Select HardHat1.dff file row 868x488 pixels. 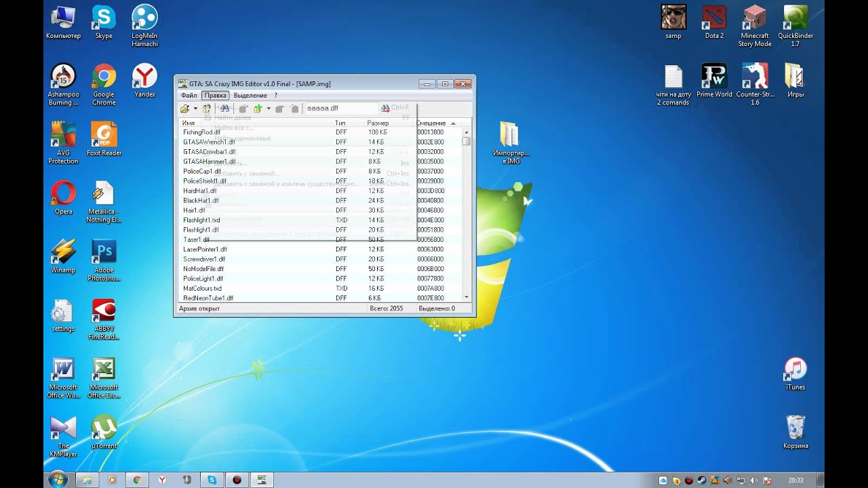pos(320,191)
